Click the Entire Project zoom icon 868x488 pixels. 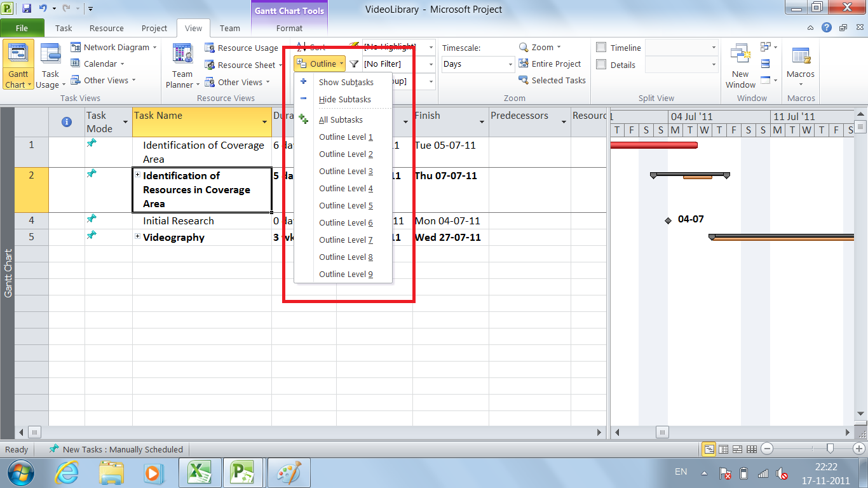(524, 64)
